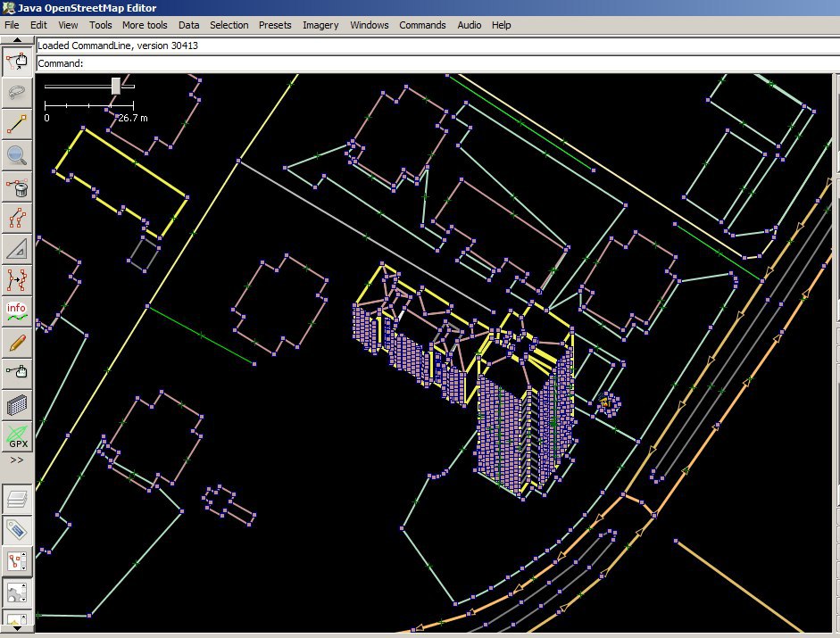
Task: Select the Extrude triangle tool
Action: 17,249
